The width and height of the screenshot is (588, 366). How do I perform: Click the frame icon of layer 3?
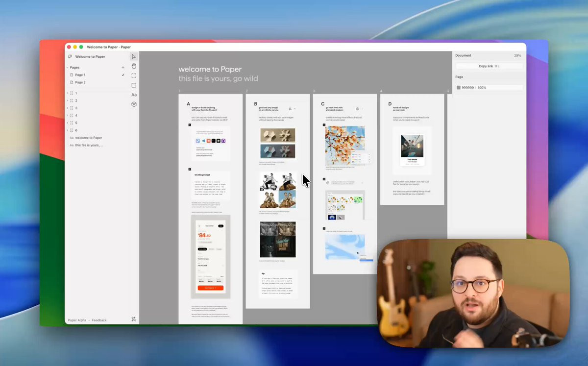pos(72,108)
